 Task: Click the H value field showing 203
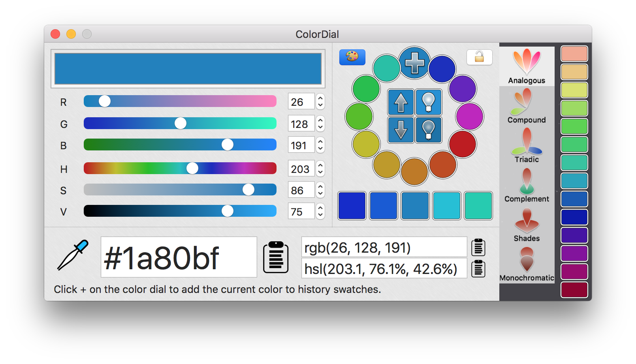coord(301,169)
